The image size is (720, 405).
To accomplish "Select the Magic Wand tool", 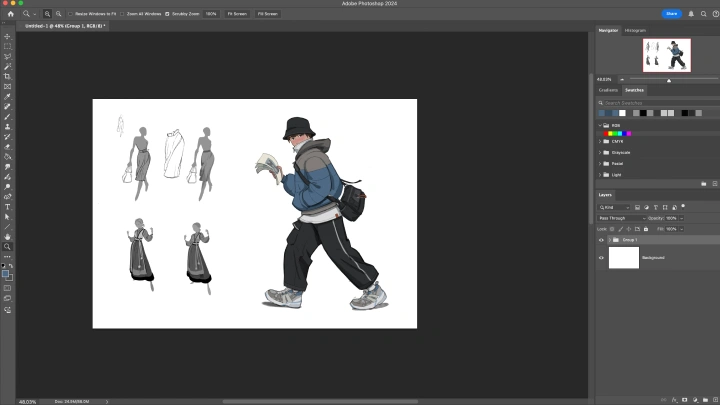I will pos(7,67).
